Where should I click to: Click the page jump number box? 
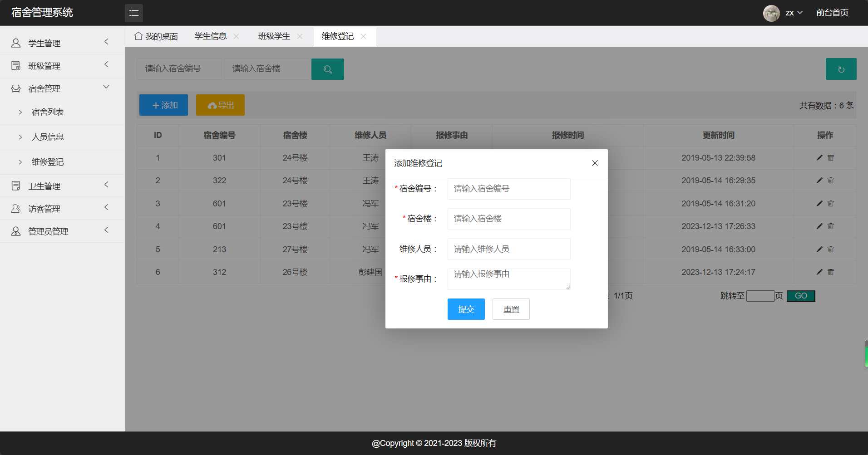click(760, 296)
